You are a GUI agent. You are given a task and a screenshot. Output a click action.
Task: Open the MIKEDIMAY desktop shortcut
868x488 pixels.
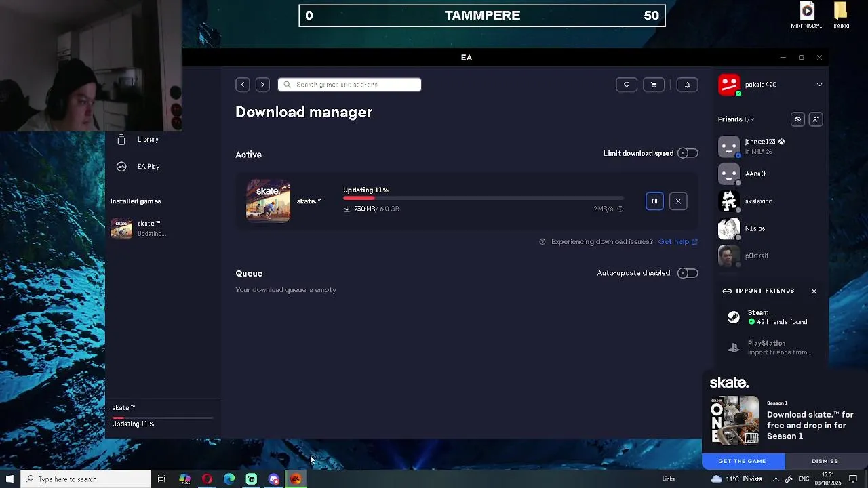coord(807,16)
